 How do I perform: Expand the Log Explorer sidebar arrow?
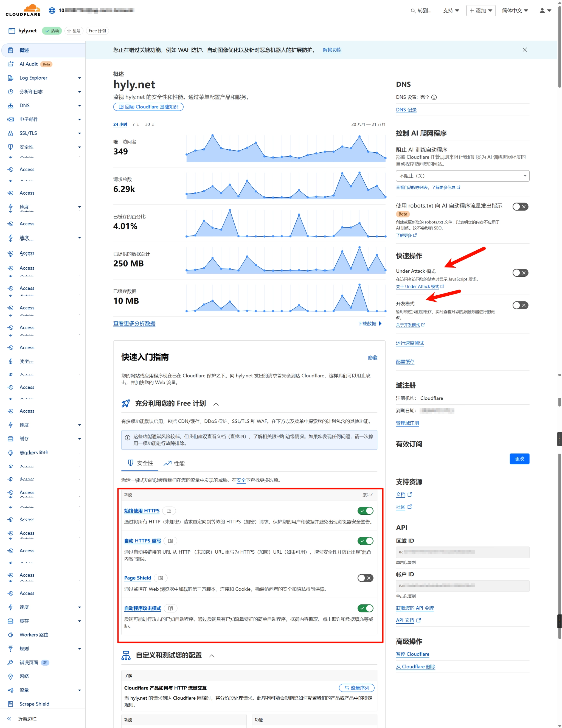(80, 78)
